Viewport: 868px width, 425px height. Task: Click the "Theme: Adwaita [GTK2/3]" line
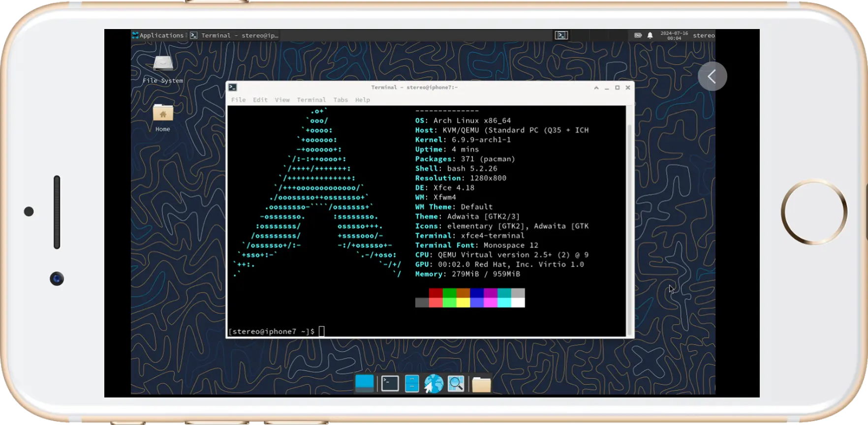467,216
